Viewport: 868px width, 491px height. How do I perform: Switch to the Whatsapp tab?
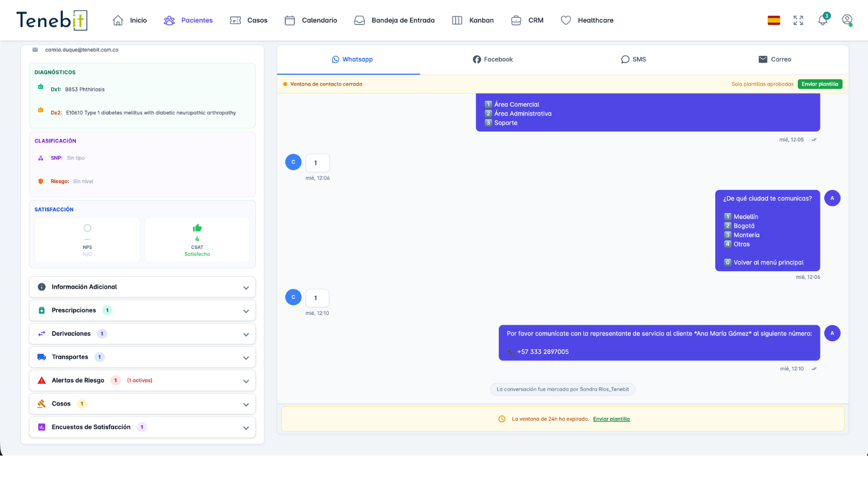[352, 59]
